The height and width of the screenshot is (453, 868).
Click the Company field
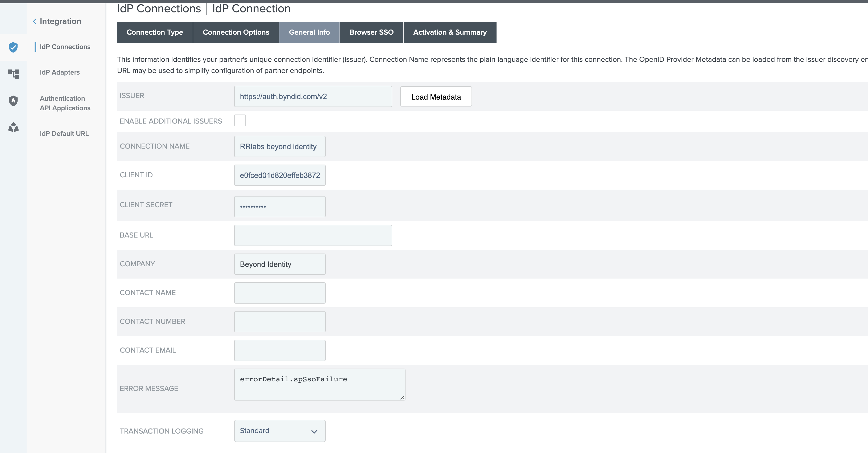[280, 264]
